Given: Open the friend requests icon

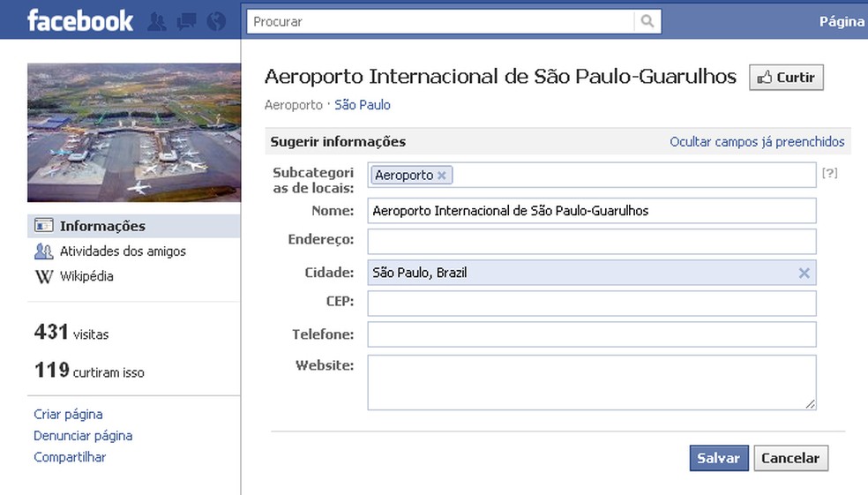Looking at the screenshot, I should click(157, 21).
